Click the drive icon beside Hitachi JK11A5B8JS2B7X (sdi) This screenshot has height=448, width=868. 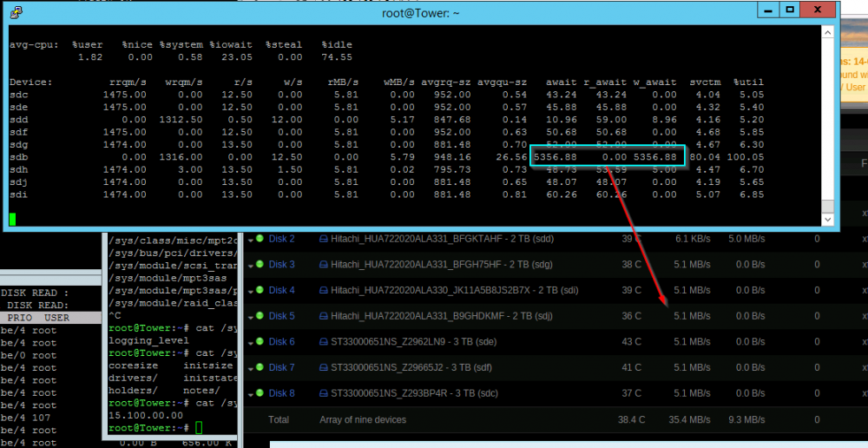point(324,290)
